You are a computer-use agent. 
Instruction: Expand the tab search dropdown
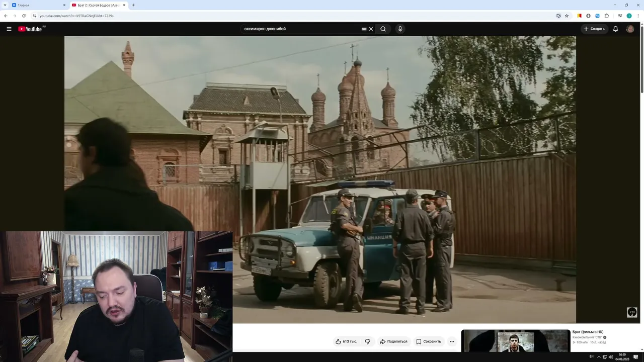(x=5, y=5)
